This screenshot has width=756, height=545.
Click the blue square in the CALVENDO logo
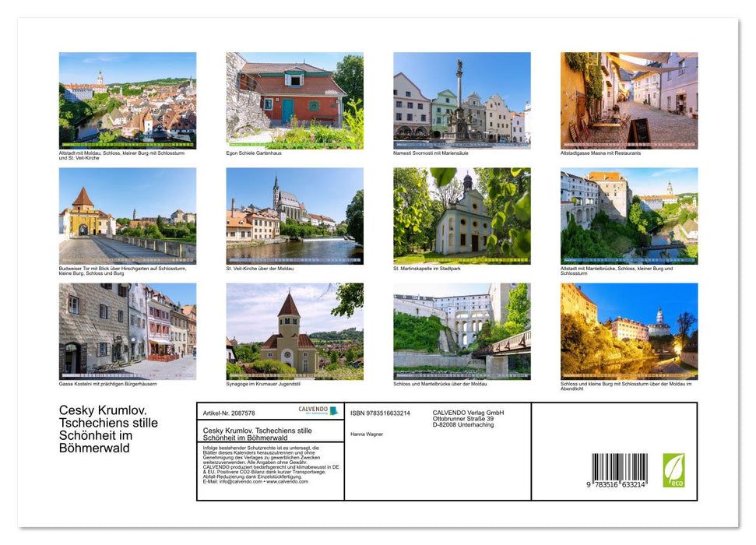(x=333, y=411)
